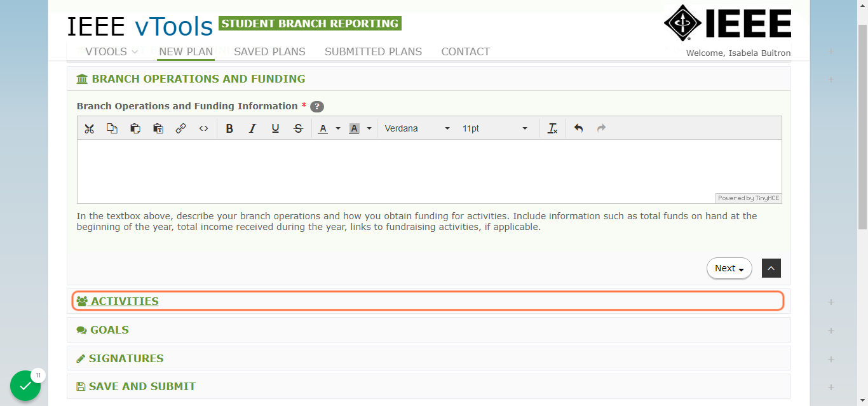
Task: Insert a link with the chain icon
Action: point(180,128)
